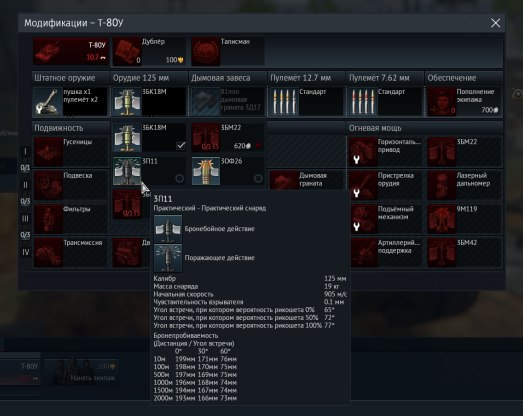Open the Дублёр backup vehicle item
The width and height of the screenshot is (523, 416).
pyautogui.click(x=149, y=51)
